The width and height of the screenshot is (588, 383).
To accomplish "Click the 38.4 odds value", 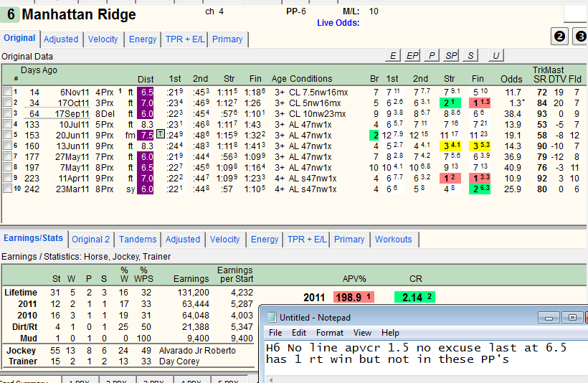I will coord(513,113).
